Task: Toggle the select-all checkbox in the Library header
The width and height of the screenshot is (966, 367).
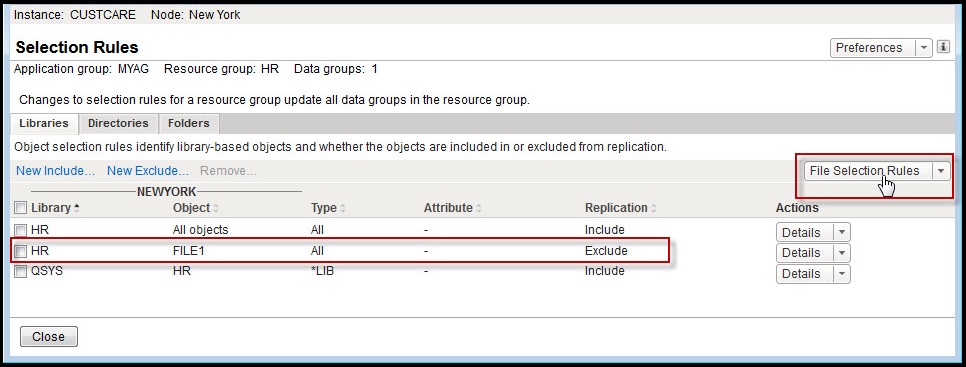Action: (20, 208)
